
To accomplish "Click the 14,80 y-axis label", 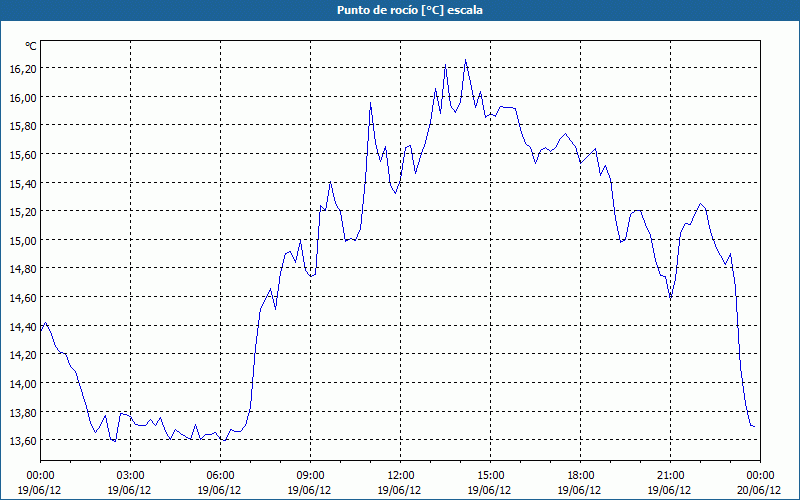I will click(23, 269).
